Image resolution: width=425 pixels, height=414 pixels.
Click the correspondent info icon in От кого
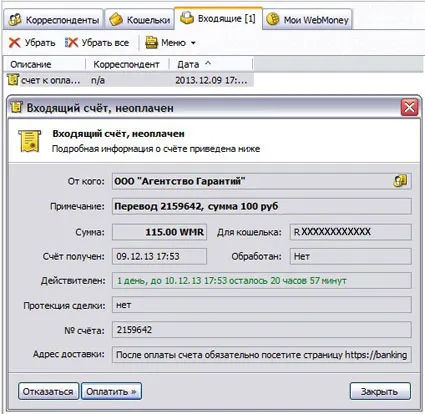400,181
